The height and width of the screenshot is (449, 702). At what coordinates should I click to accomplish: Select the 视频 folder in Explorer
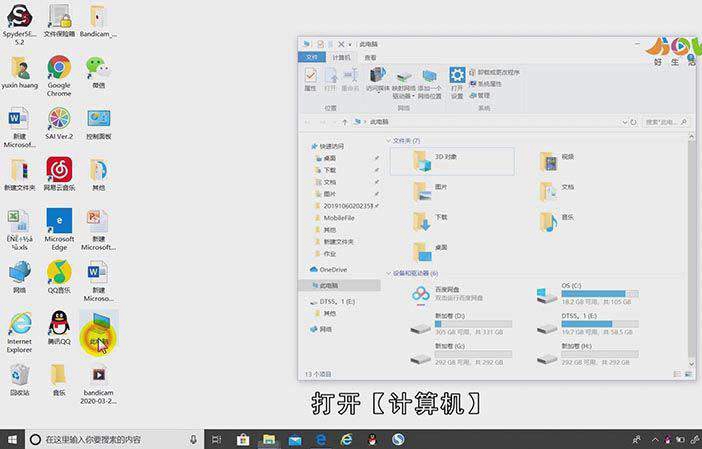[557, 161]
